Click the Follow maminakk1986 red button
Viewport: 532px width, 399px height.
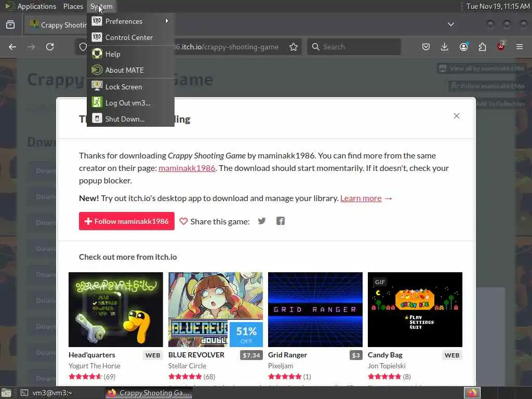click(x=127, y=221)
